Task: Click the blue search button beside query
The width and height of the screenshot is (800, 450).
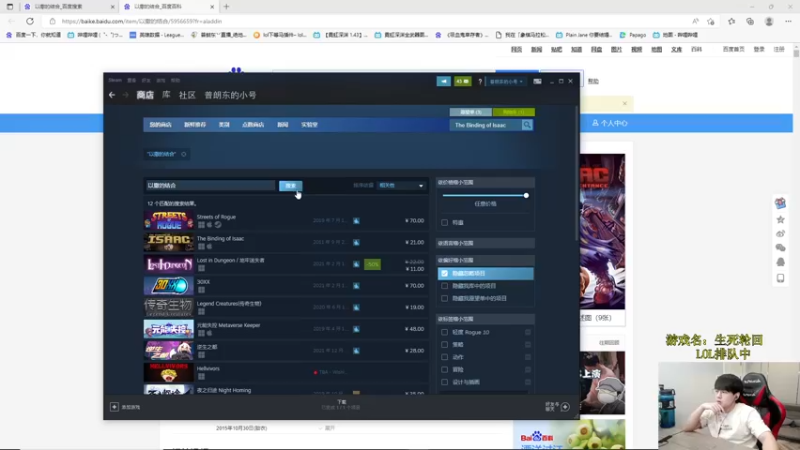Action: [x=290, y=186]
